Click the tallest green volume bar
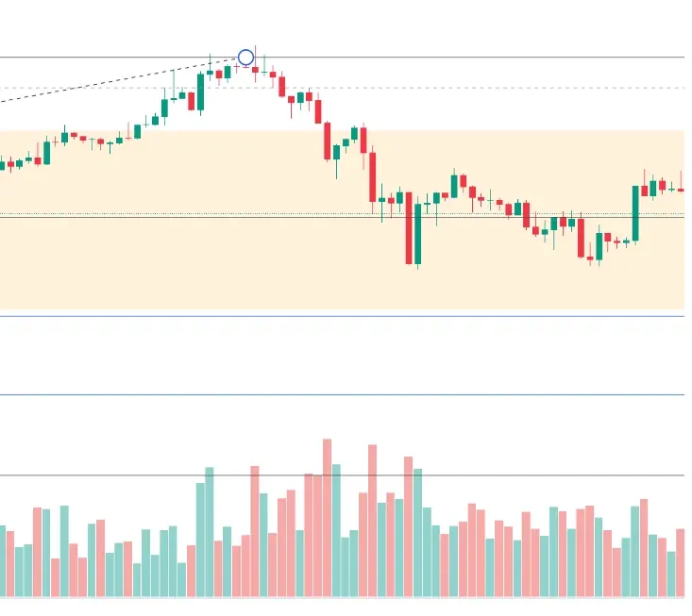 click(x=336, y=530)
